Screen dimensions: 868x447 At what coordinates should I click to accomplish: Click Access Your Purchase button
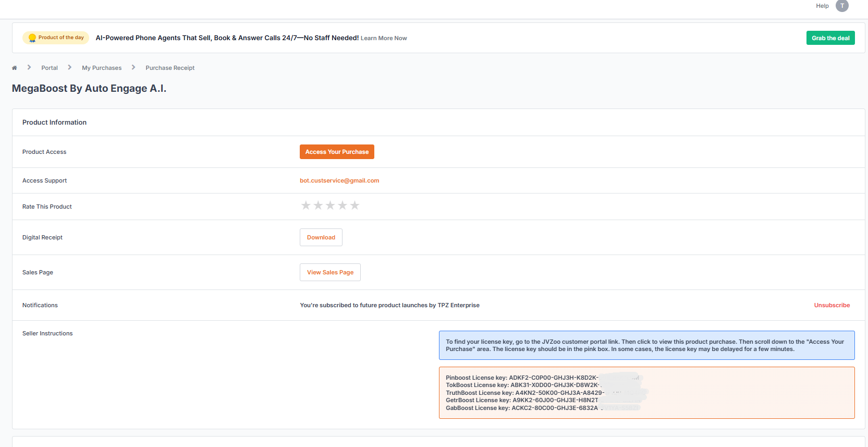tap(337, 152)
